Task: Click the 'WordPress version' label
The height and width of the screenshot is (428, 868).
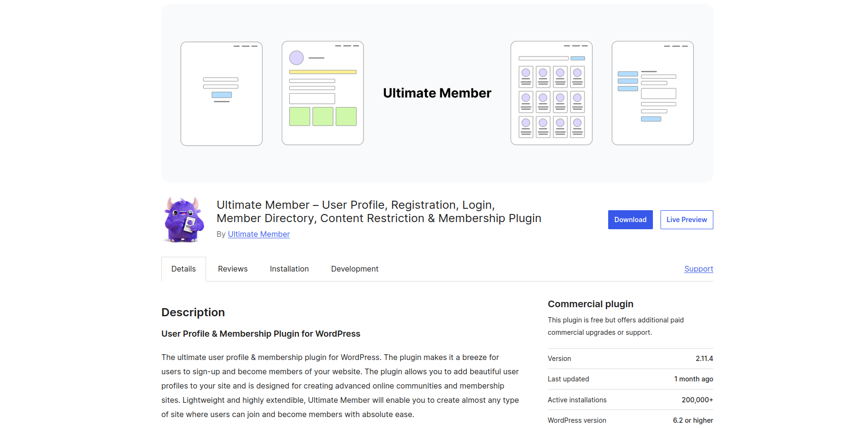Action: tap(577, 420)
